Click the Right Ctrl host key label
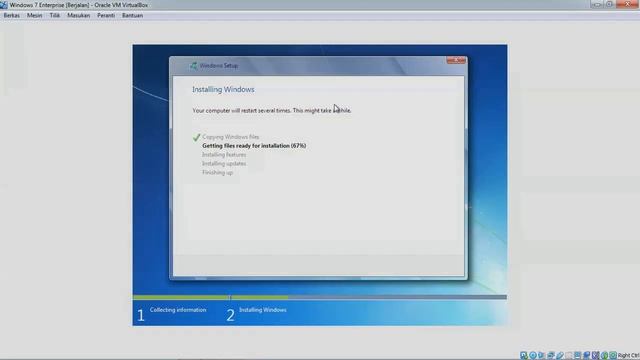 (x=629, y=356)
